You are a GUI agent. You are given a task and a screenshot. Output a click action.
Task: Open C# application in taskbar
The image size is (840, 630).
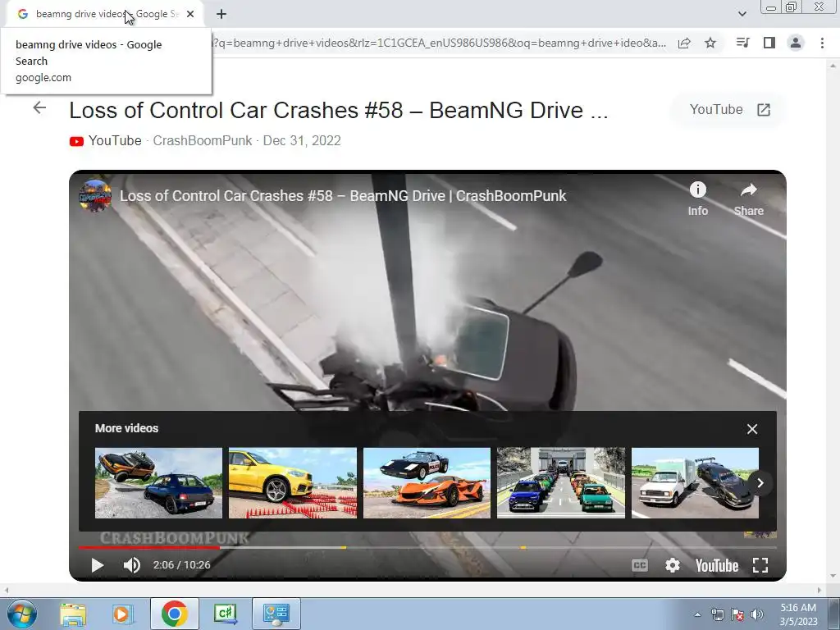tap(226, 614)
